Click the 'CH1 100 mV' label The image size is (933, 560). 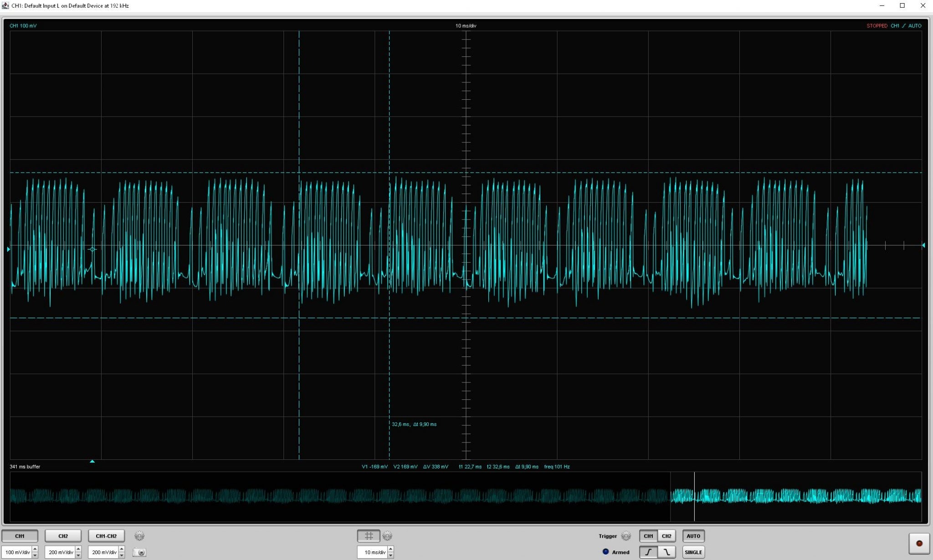coord(23,26)
